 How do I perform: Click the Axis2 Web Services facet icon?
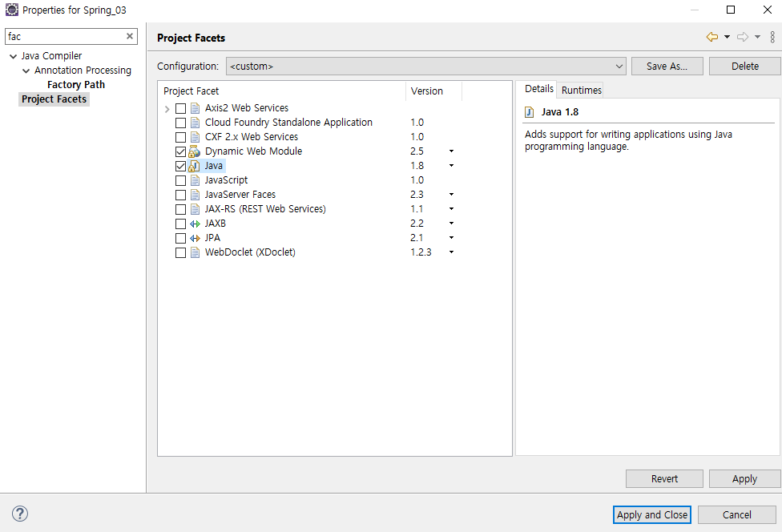(x=195, y=108)
